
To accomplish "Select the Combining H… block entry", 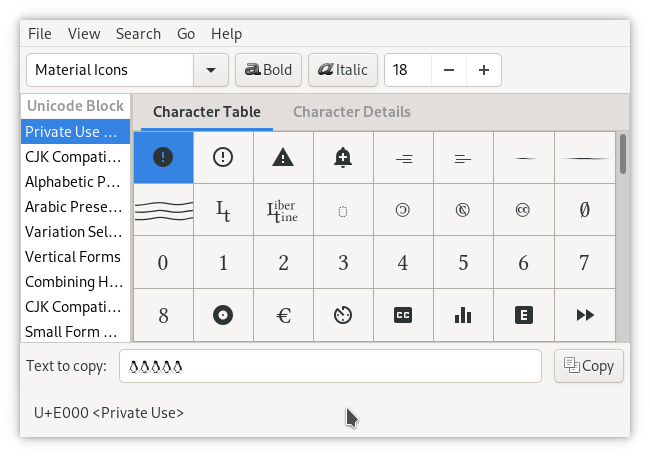I will click(75, 282).
